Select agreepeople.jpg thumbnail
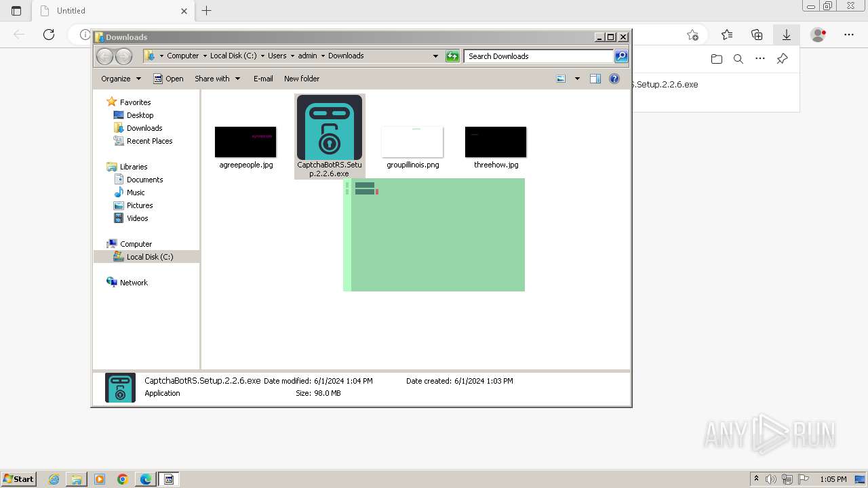The image size is (868, 488). [245, 142]
